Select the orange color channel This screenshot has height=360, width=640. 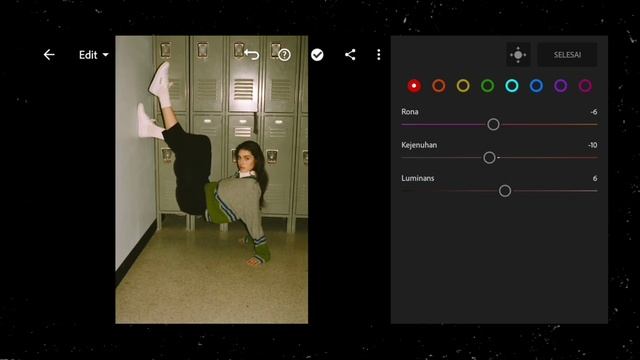439,86
